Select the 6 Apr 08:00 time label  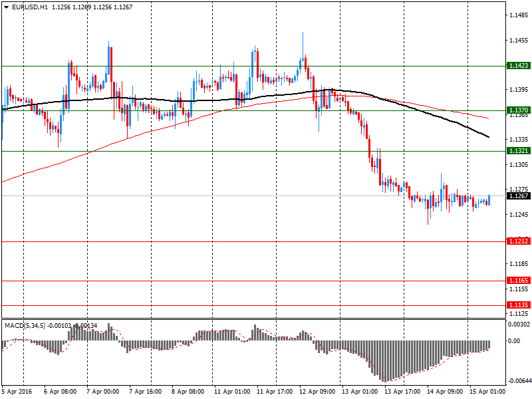tap(61, 392)
